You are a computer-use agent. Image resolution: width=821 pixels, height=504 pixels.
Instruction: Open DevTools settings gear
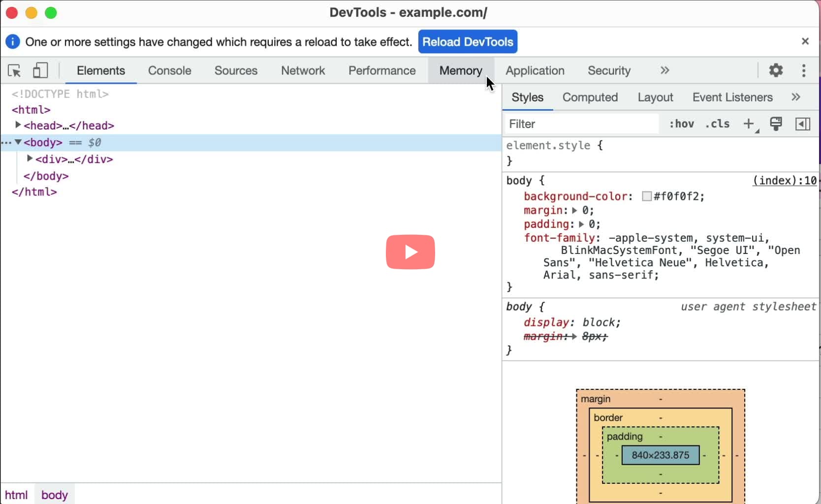[776, 70]
